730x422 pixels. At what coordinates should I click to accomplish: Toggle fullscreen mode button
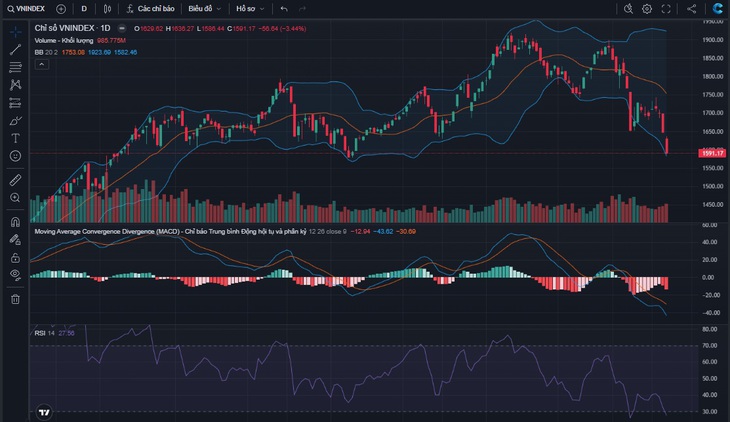click(666, 8)
